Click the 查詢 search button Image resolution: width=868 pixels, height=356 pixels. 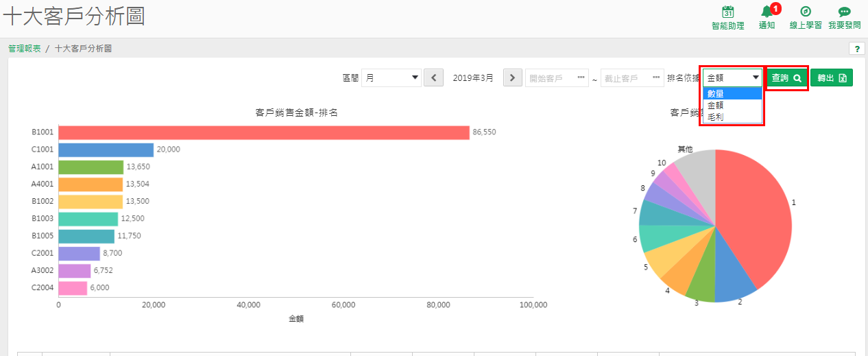786,78
